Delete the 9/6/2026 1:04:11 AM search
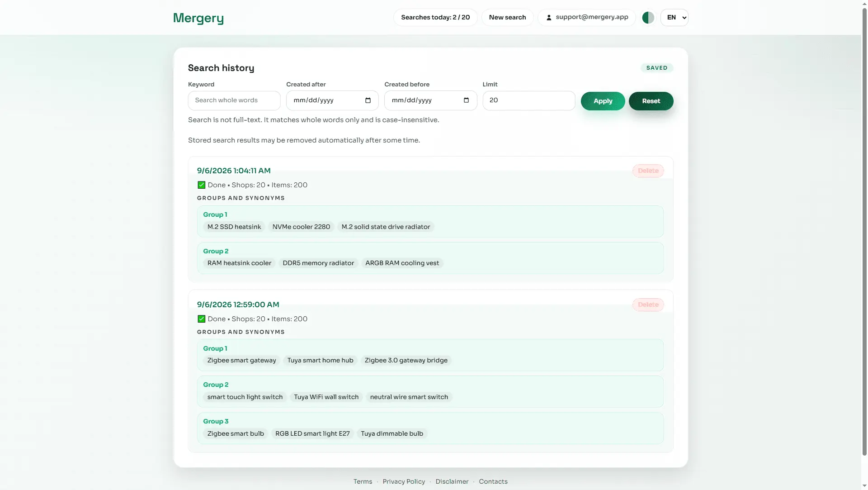The height and width of the screenshot is (490, 868). pos(648,171)
